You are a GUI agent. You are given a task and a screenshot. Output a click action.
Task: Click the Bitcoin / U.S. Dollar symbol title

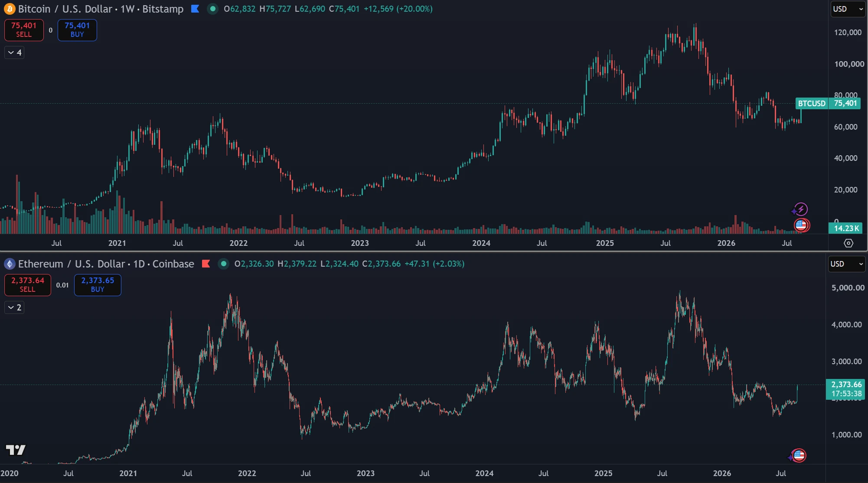click(x=65, y=9)
